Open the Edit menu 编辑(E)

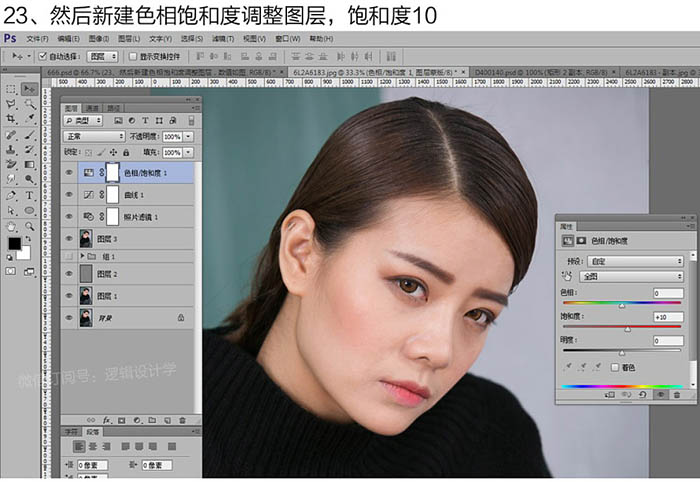(x=68, y=39)
